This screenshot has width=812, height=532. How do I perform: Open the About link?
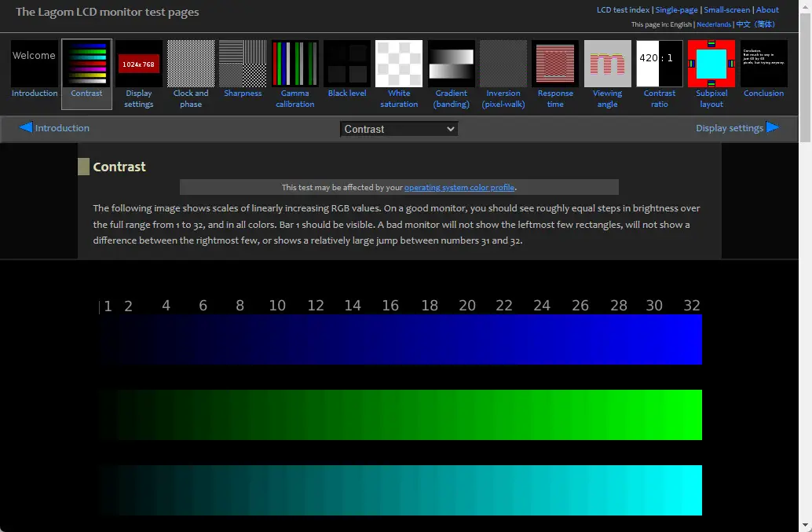click(x=767, y=10)
